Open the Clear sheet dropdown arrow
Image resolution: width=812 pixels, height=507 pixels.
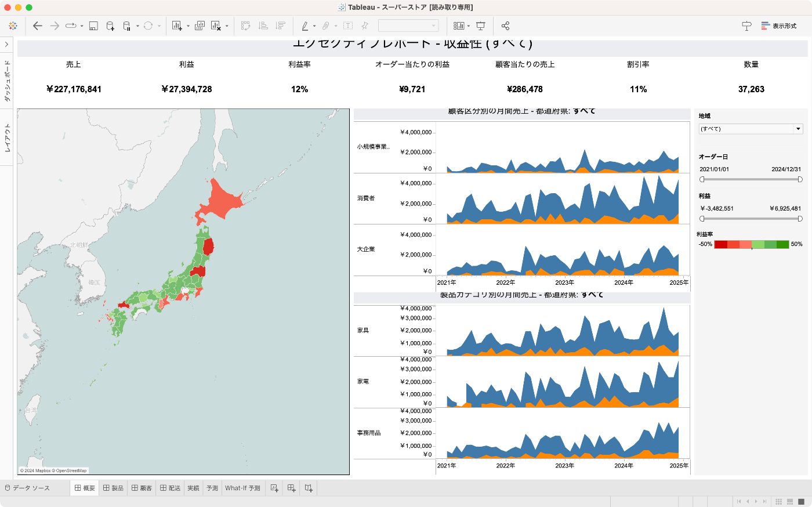coord(227,26)
